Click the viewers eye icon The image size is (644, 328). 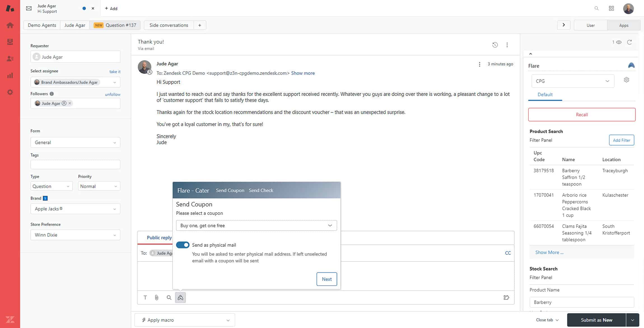pos(619,42)
